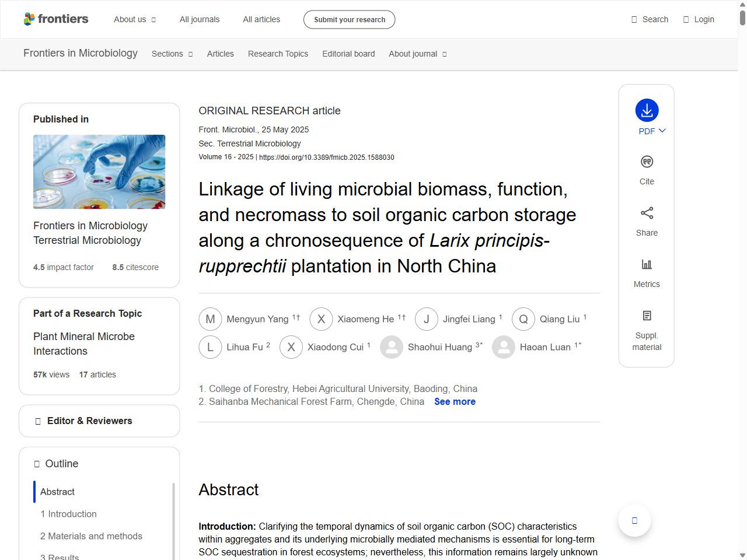Screen dimensions: 747x560
Task: Go to Research Topics tab
Action: pyautogui.click(x=278, y=54)
